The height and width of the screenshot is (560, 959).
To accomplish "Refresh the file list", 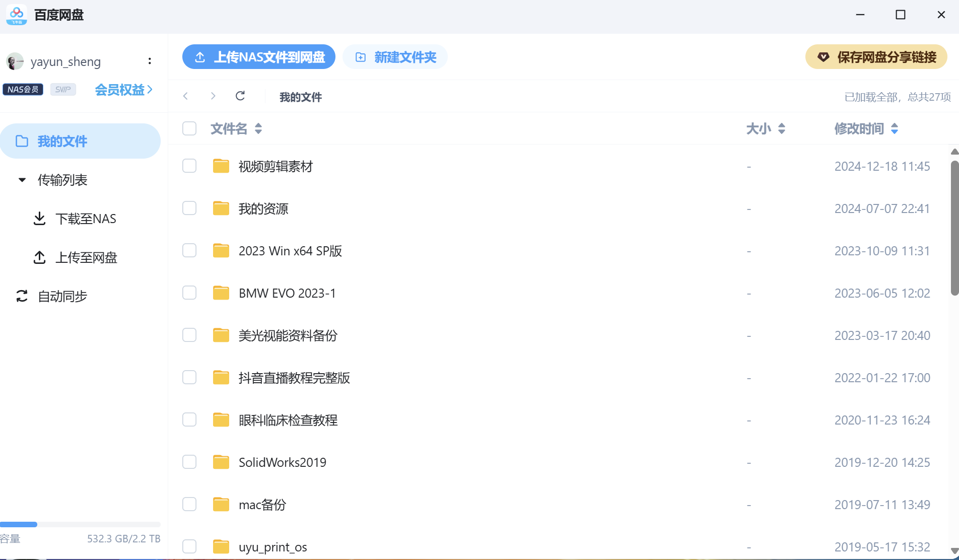I will [x=240, y=96].
